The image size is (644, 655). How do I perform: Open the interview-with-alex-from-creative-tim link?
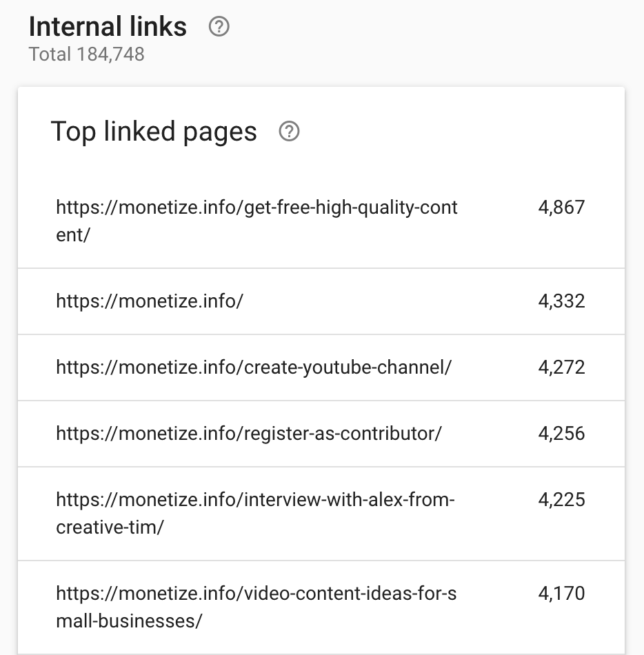(x=256, y=514)
